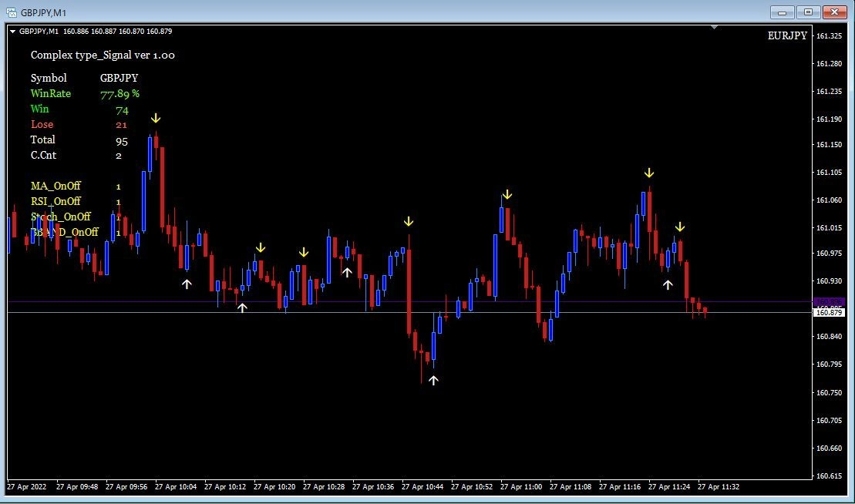Click the yellow arrow above the tall red 10:44 candle

click(409, 222)
